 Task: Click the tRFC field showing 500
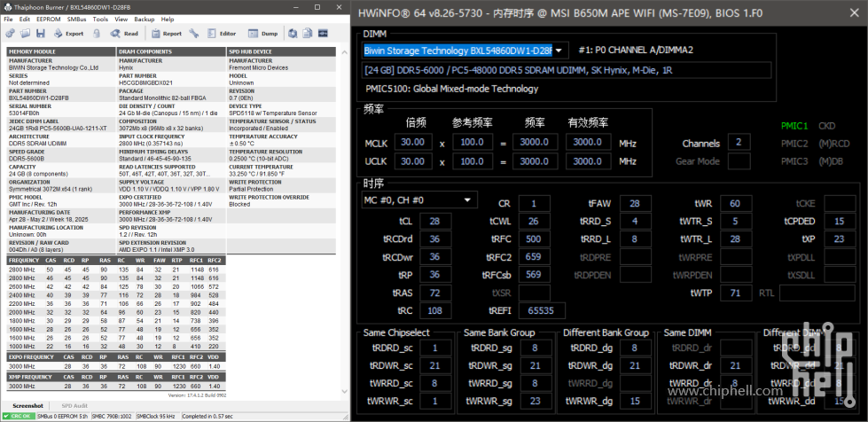pyautogui.click(x=535, y=239)
